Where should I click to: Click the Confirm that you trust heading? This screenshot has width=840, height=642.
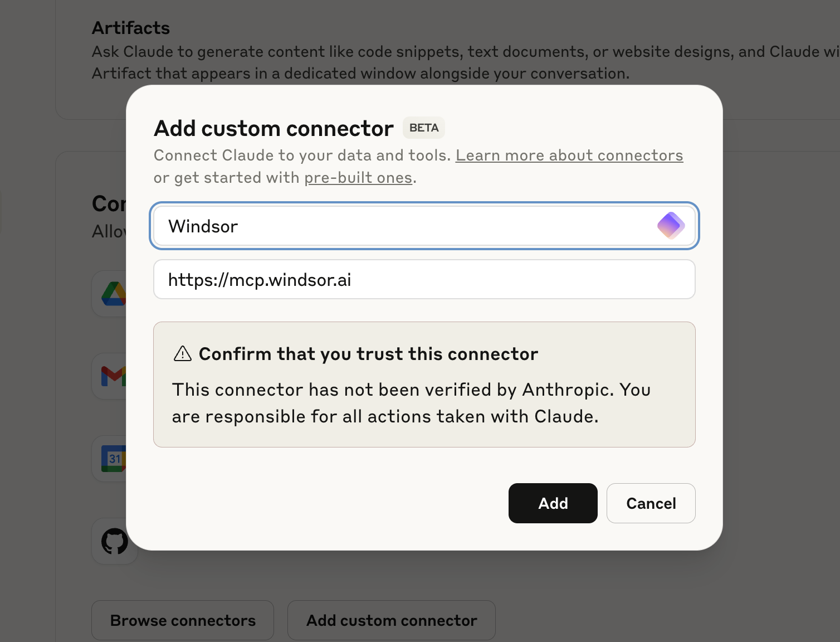point(368,354)
